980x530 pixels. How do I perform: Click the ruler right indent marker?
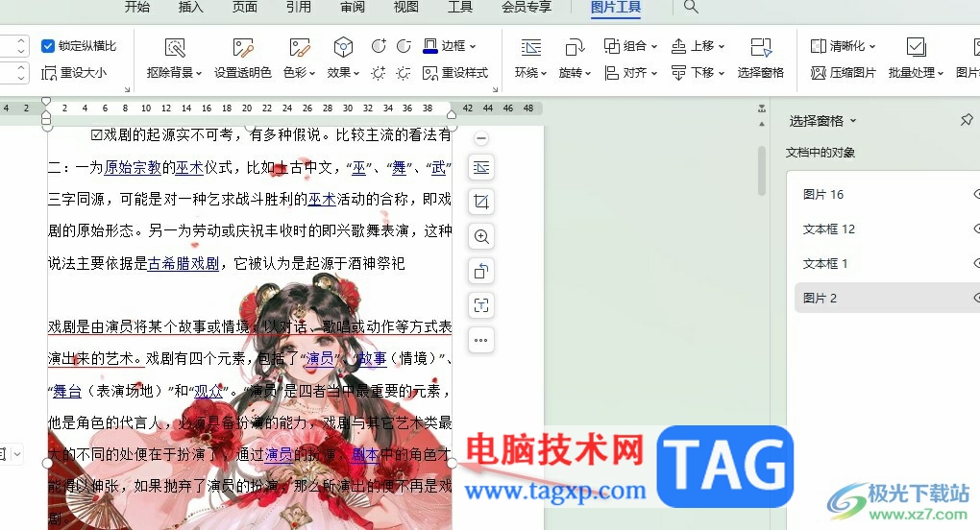pyautogui.click(x=452, y=114)
